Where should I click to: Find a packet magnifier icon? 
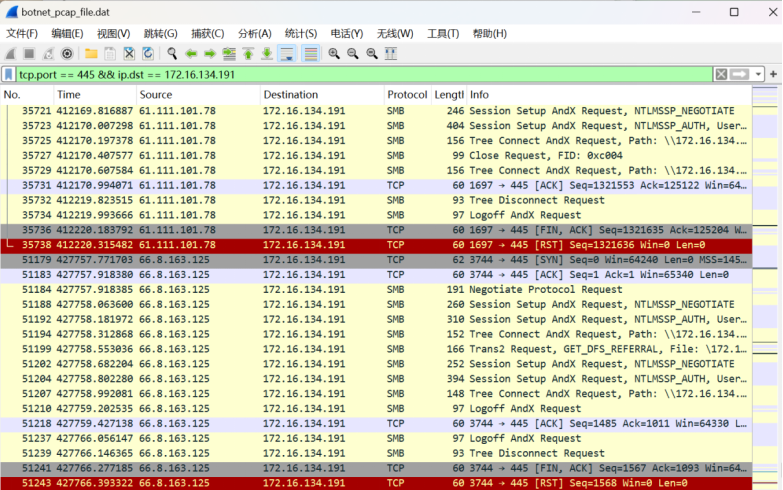click(x=172, y=53)
